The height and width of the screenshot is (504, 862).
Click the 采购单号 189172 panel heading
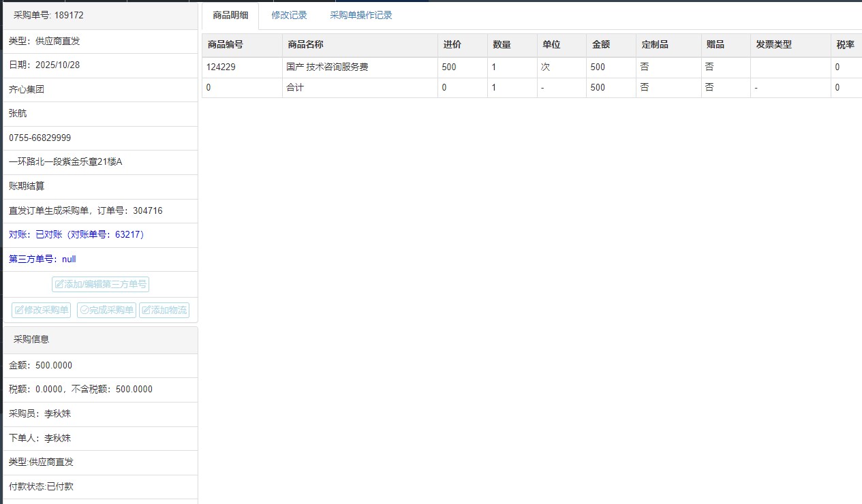[48, 15]
